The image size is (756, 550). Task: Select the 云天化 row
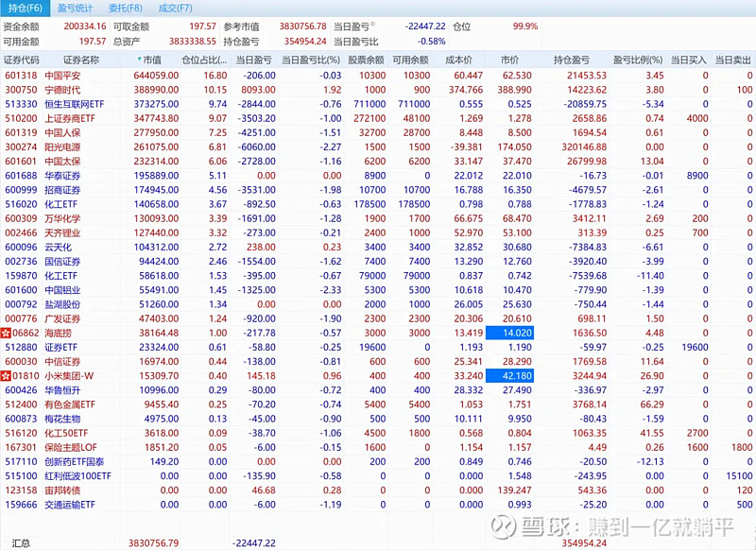tap(378, 248)
